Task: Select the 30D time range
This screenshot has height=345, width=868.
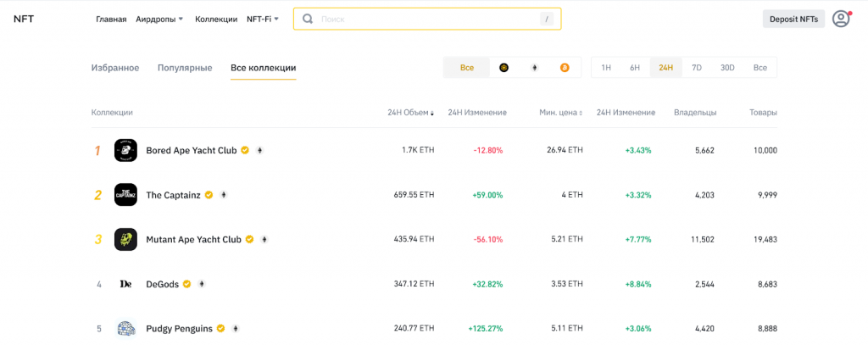Action: tap(727, 68)
